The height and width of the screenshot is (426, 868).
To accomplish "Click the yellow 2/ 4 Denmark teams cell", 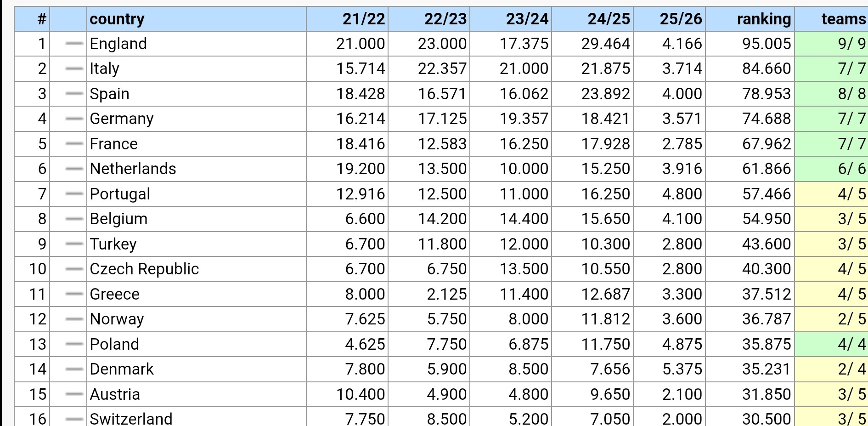I will click(x=831, y=369).
